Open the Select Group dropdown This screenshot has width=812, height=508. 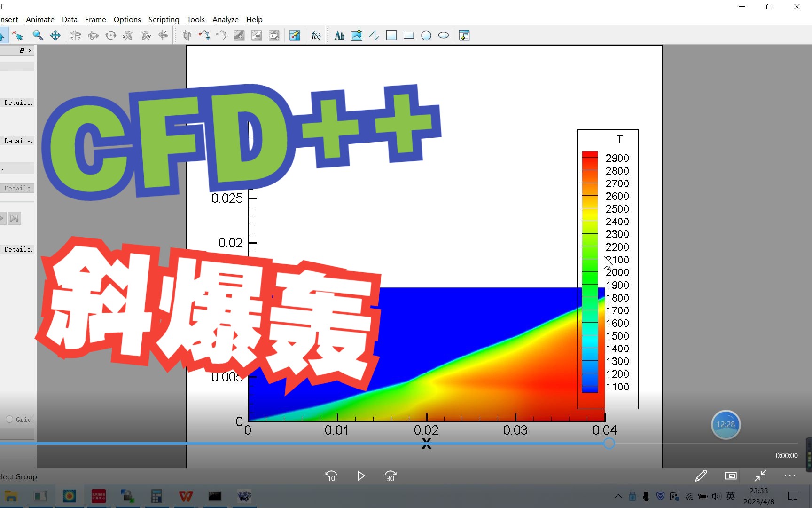[19, 476]
